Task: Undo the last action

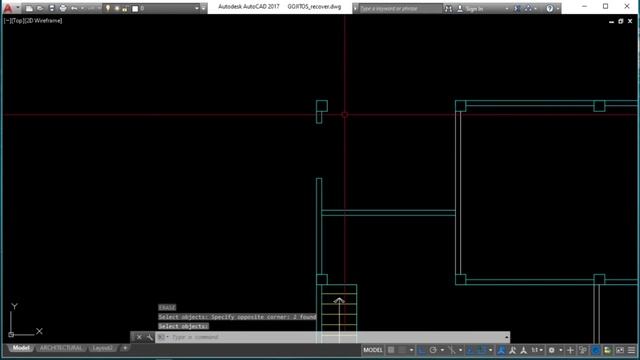Action: click(74, 8)
